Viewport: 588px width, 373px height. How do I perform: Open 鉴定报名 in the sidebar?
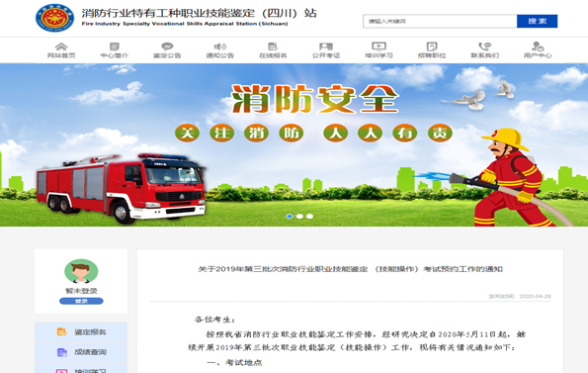[81, 331]
